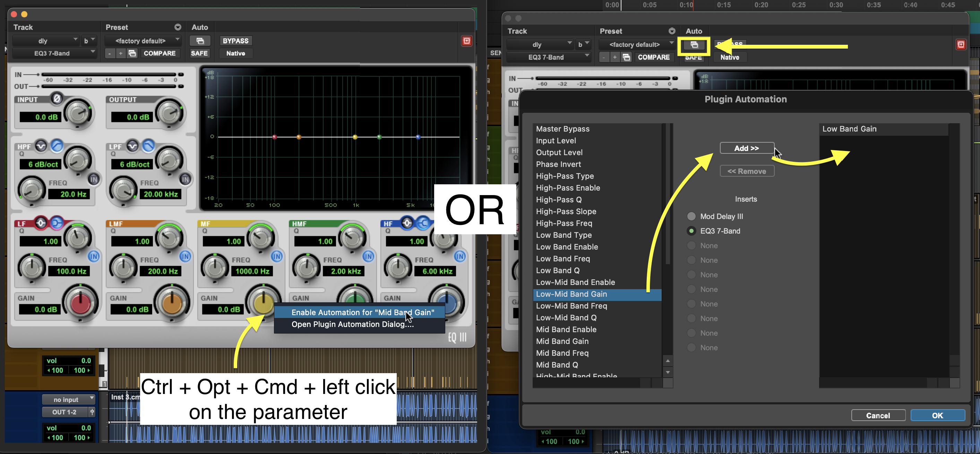The height and width of the screenshot is (454, 980).
Task: Select HPF high-pass filter type icon
Action: 57,146
